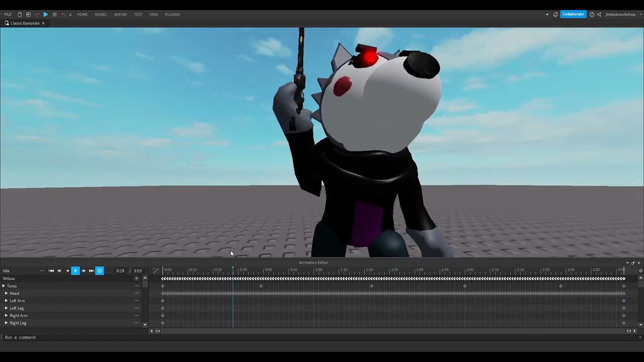Open Torso track options ellipsis
The height and width of the screenshot is (362, 644).
136,286
